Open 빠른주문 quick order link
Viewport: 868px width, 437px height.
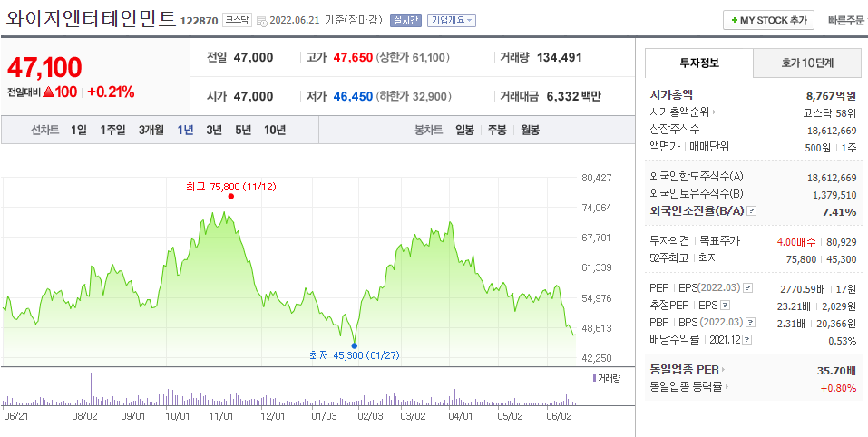coord(846,21)
